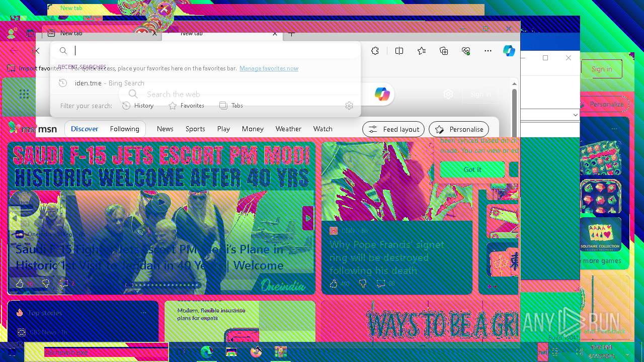The height and width of the screenshot is (362, 644).
Task: Launch Copilot beside the web search box
Action: (382, 94)
